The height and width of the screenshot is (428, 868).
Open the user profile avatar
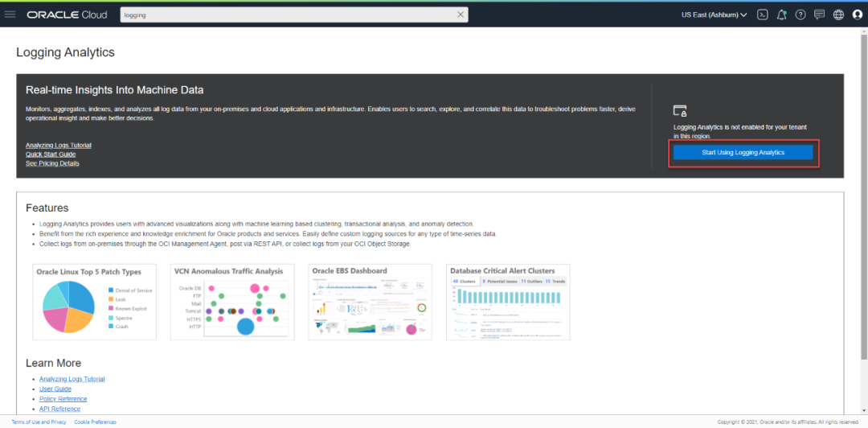pyautogui.click(x=857, y=15)
